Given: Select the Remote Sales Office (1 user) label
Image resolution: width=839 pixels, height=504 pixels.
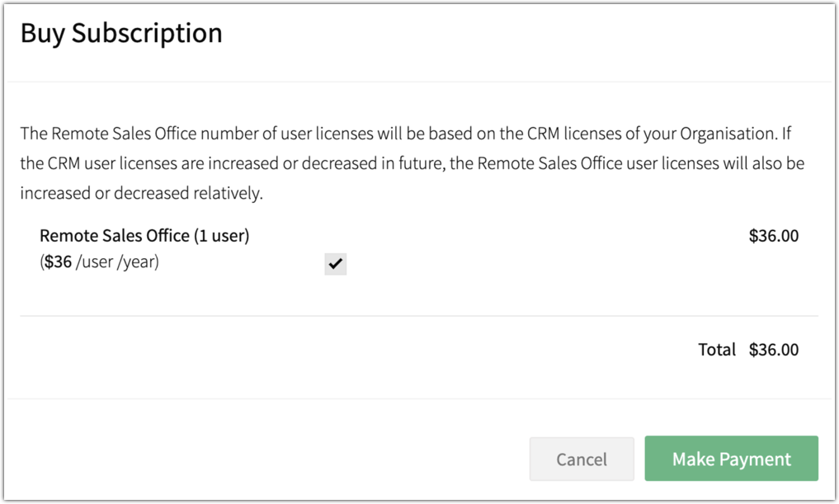Looking at the screenshot, I should pos(144,236).
